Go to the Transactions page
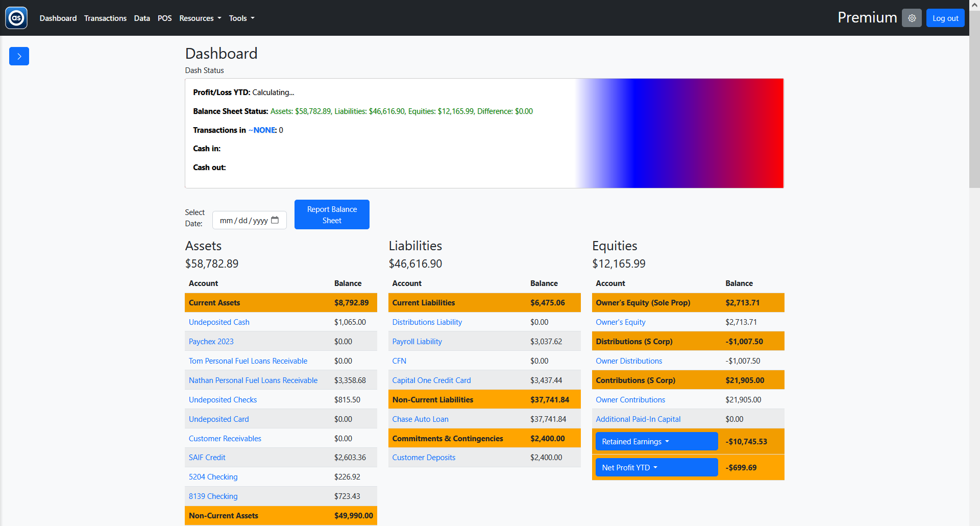 [x=105, y=18]
